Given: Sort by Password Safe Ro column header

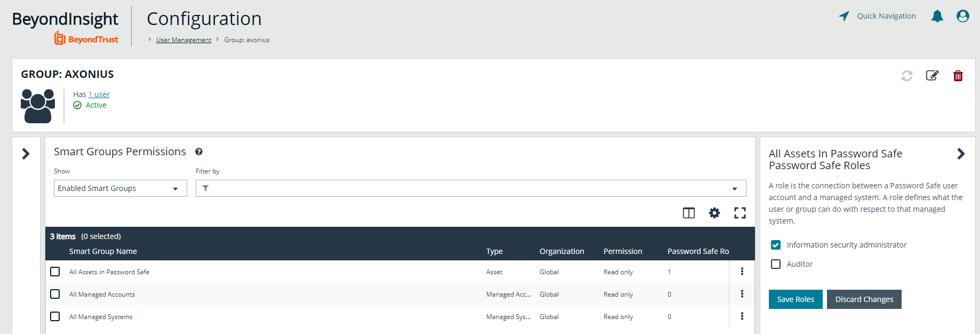Looking at the screenshot, I should tap(698, 251).
